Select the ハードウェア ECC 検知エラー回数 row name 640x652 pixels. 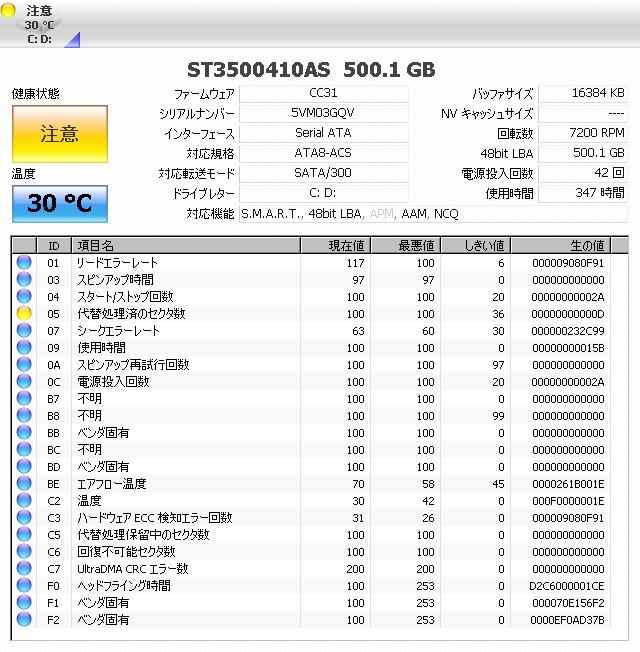click(154, 518)
